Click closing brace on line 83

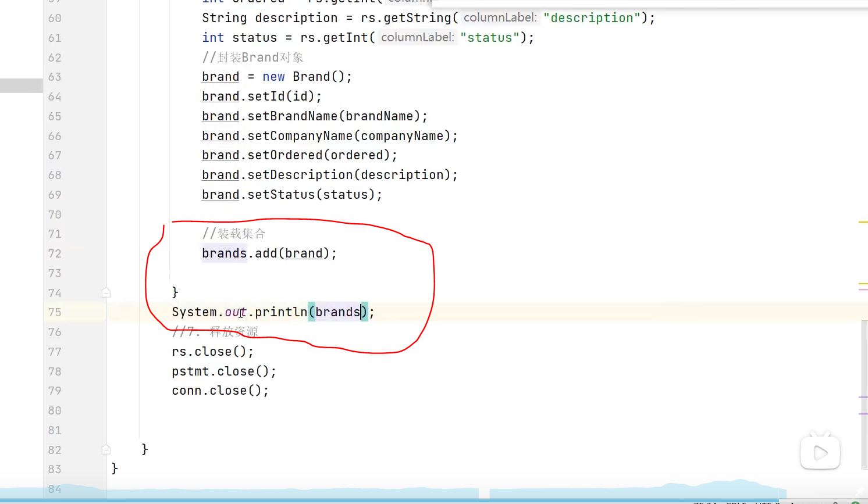[115, 469]
